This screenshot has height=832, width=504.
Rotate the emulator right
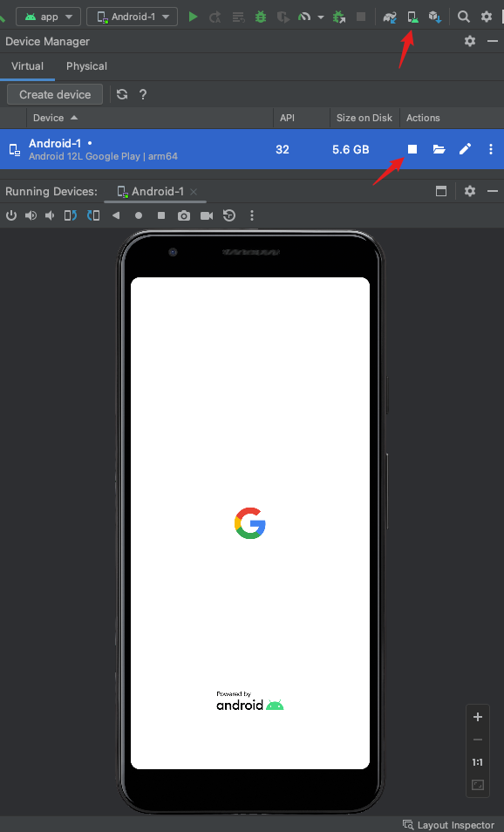(x=93, y=215)
